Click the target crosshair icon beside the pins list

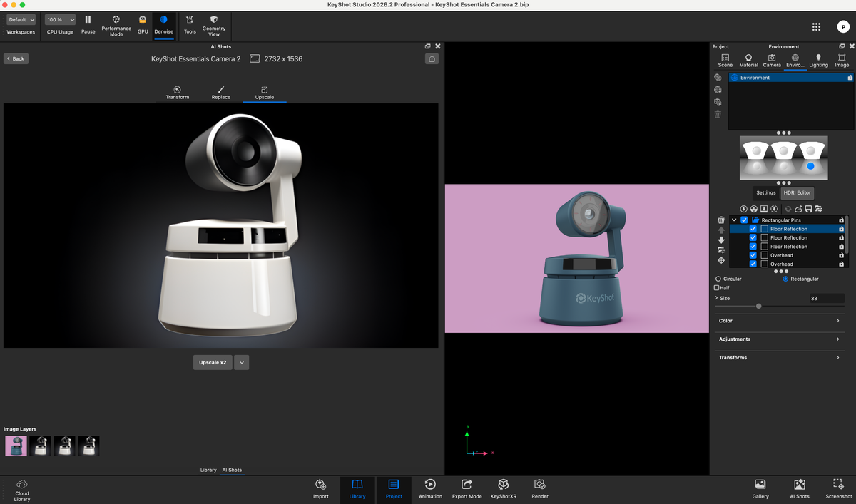tap(721, 260)
